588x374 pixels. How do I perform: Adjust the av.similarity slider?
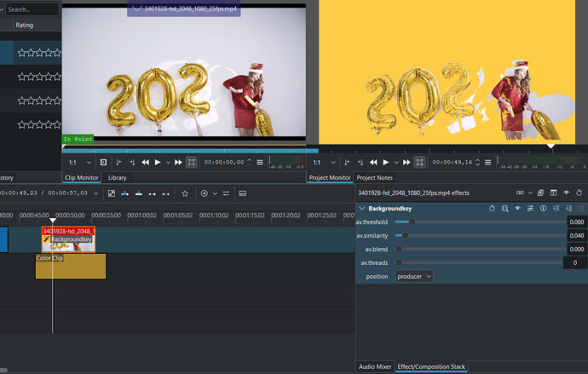(x=480, y=235)
